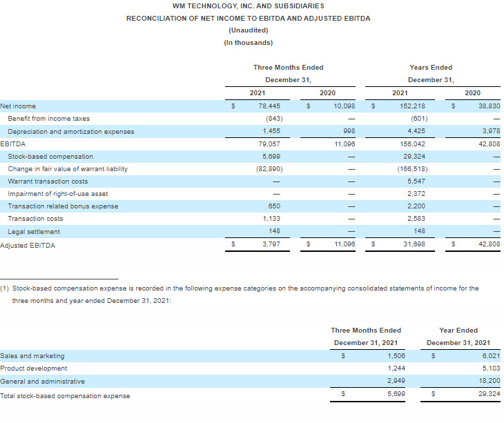
Task: Click the Stock-based compensation row label
Action: (46, 156)
